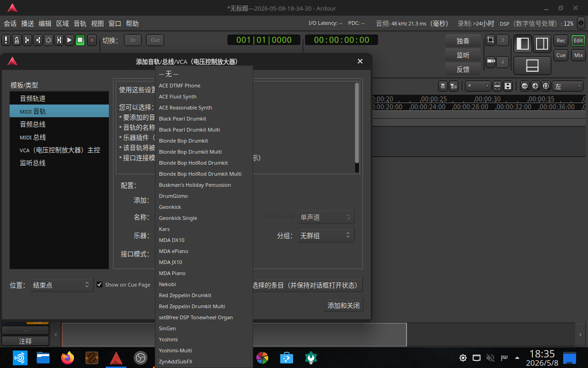This screenshot has width=588, height=368.
Task: Click the 添加和关闭 button
Action: 343,305
